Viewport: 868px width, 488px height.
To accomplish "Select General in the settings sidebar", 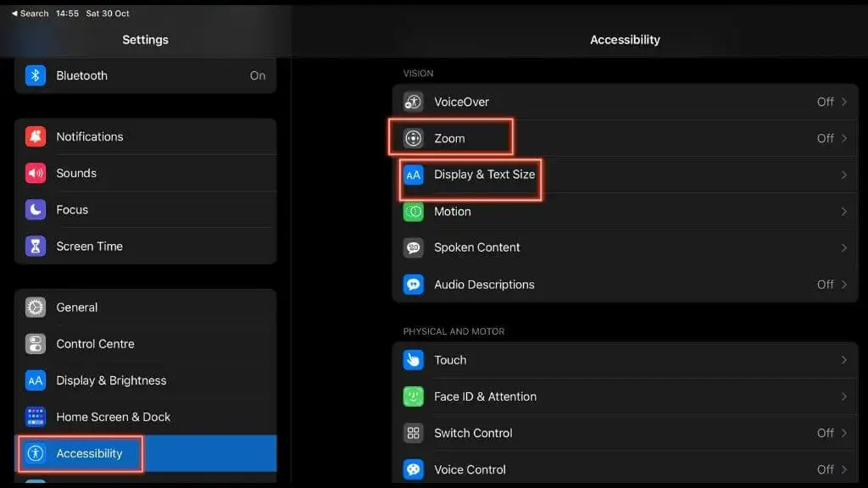I will point(146,307).
